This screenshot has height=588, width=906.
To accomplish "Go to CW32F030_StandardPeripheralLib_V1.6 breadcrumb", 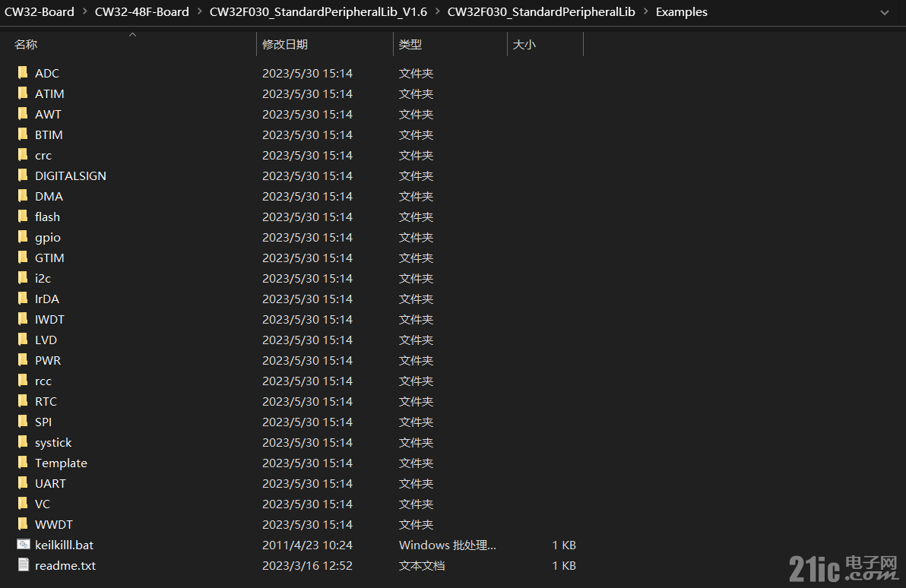I will (318, 11).
